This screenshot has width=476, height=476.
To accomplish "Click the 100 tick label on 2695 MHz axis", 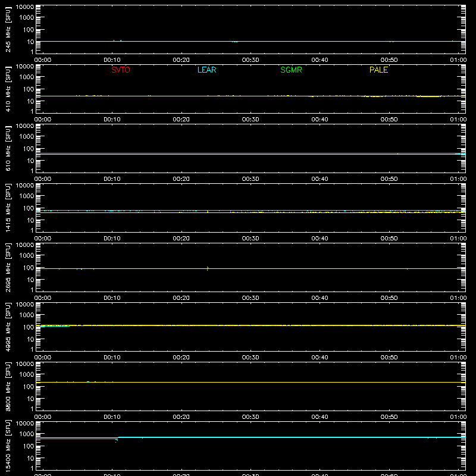I will point(29,268).
